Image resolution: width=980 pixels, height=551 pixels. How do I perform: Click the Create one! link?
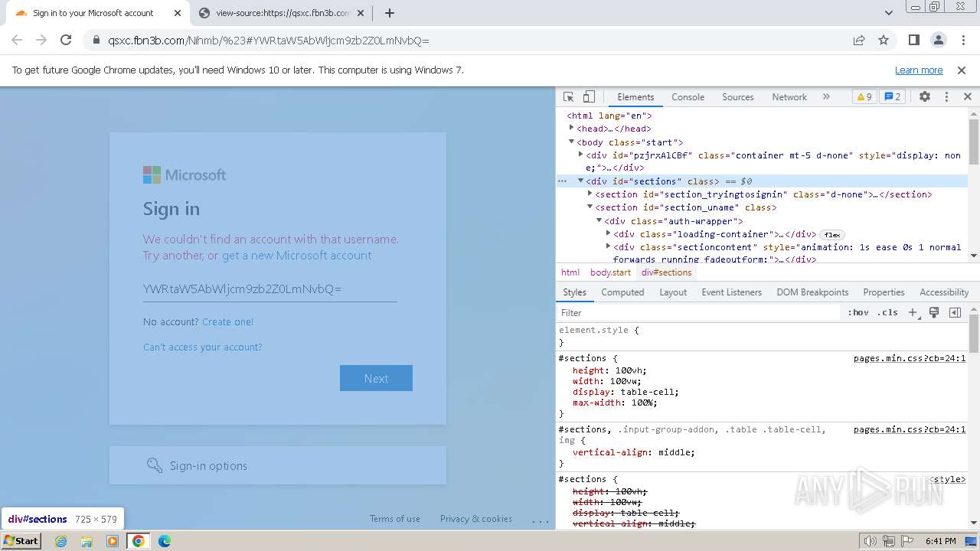227,322
